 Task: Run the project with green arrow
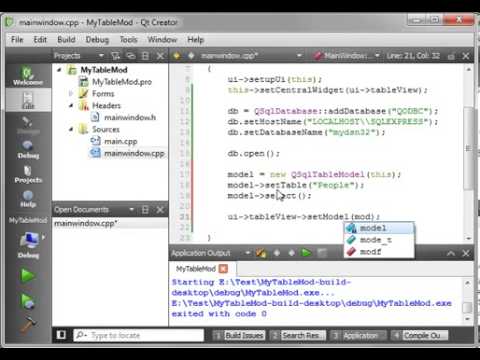(x=27, y=276)
